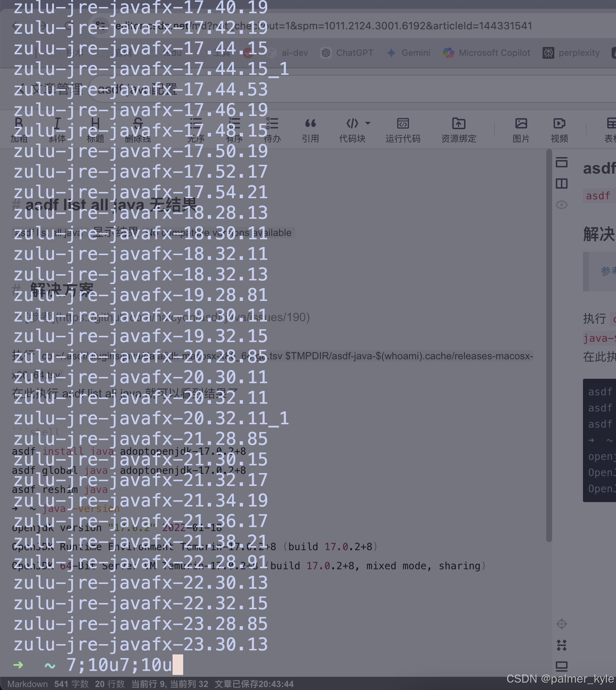Insert an image (图片)
The height and width of the screenshot is (690, 616).
521,130
